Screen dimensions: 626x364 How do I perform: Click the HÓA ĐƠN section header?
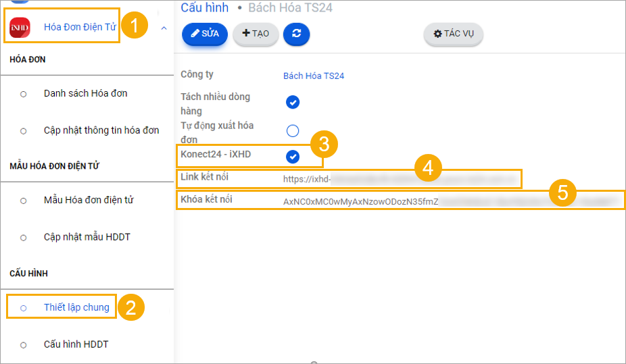(x=28, y=59)
